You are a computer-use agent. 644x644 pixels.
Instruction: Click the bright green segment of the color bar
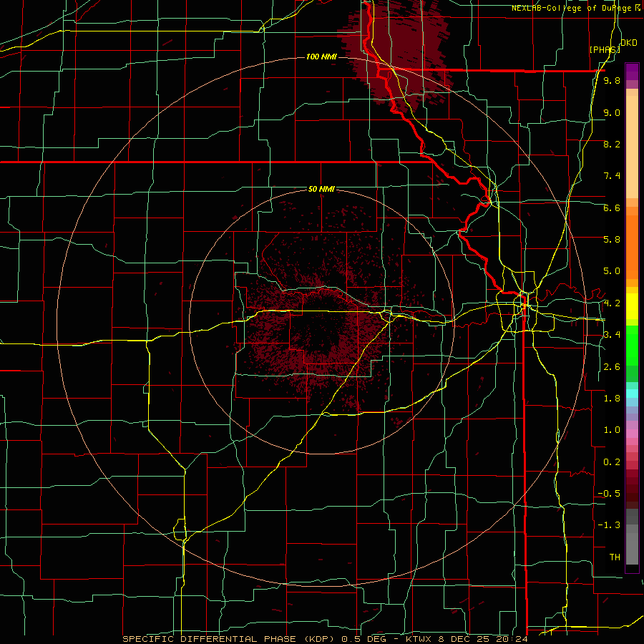(x=632, y=346)
